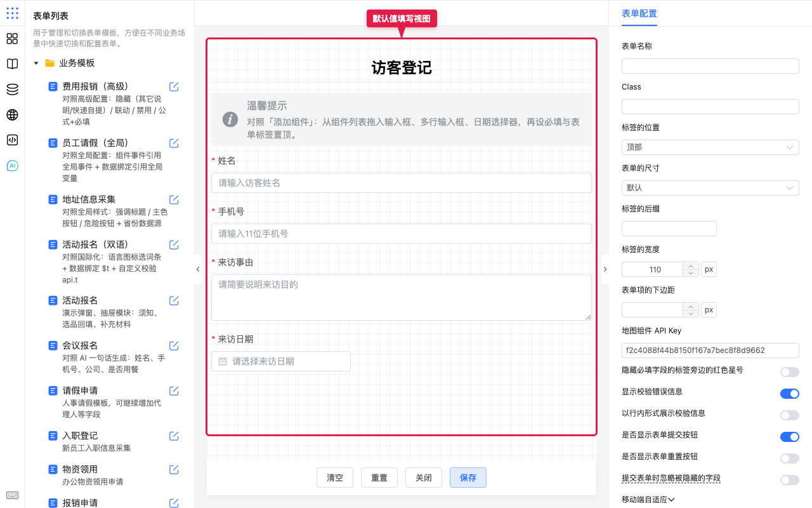Edit the 活动报名（双语） template
812x508 pixels.
(174, 245)
